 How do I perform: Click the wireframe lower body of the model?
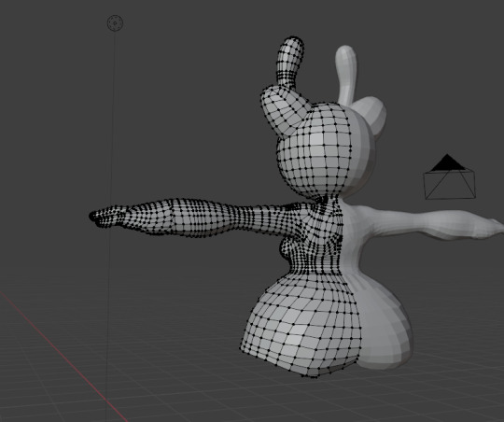click(302, 325)
